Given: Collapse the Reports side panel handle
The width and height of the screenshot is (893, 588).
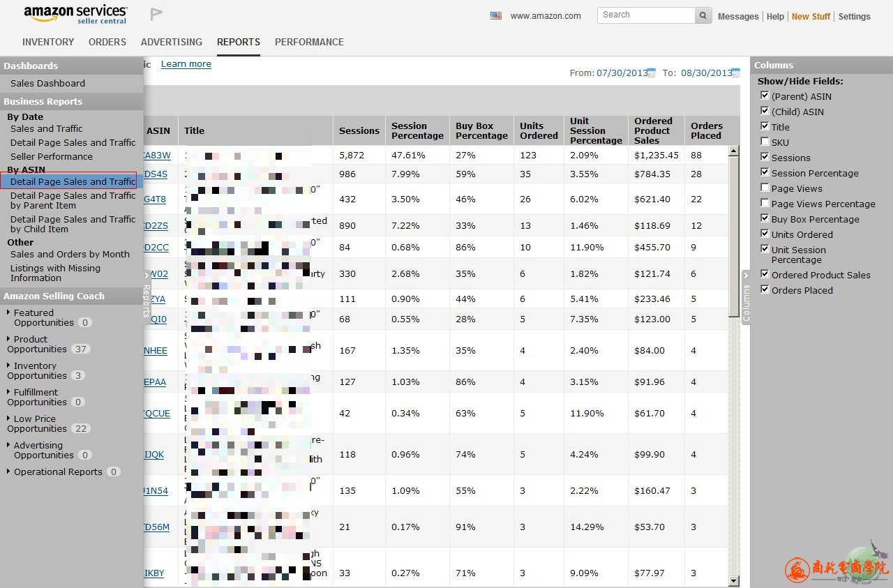Looking at the screenshot, I should pos(147,296).
